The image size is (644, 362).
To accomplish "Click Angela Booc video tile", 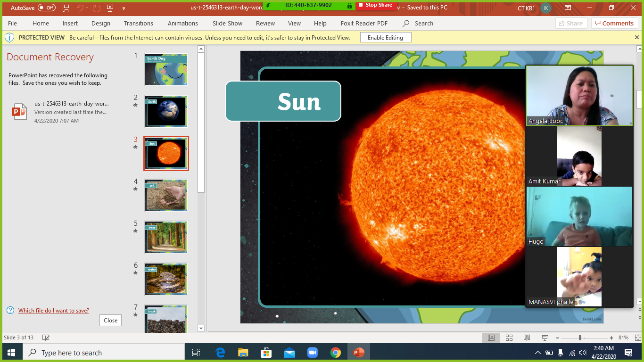I will click(579, 95).
